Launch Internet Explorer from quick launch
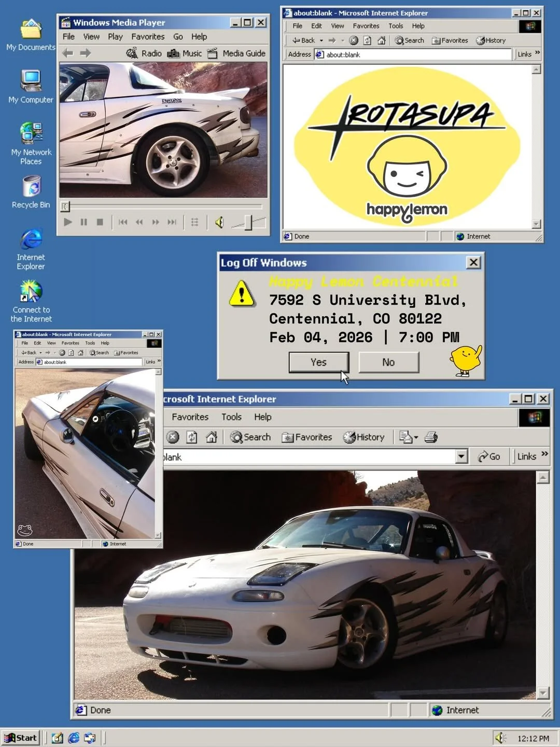 (x=74, y=738)
